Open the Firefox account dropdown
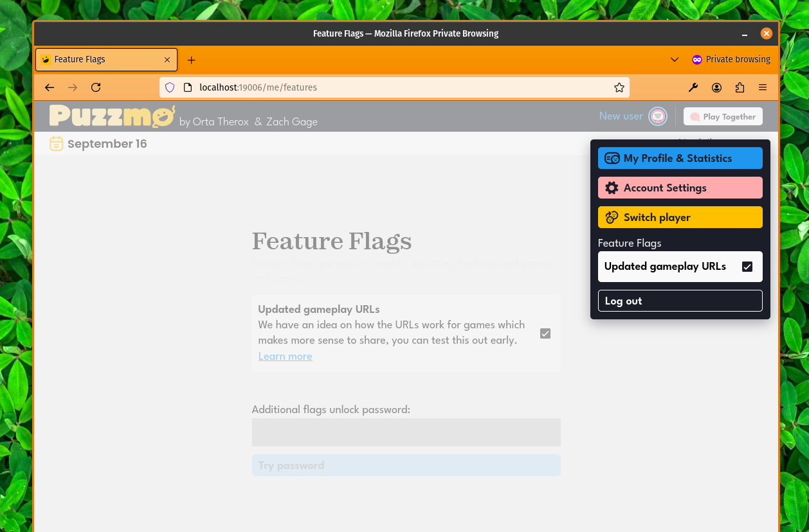 coord(716,87)
